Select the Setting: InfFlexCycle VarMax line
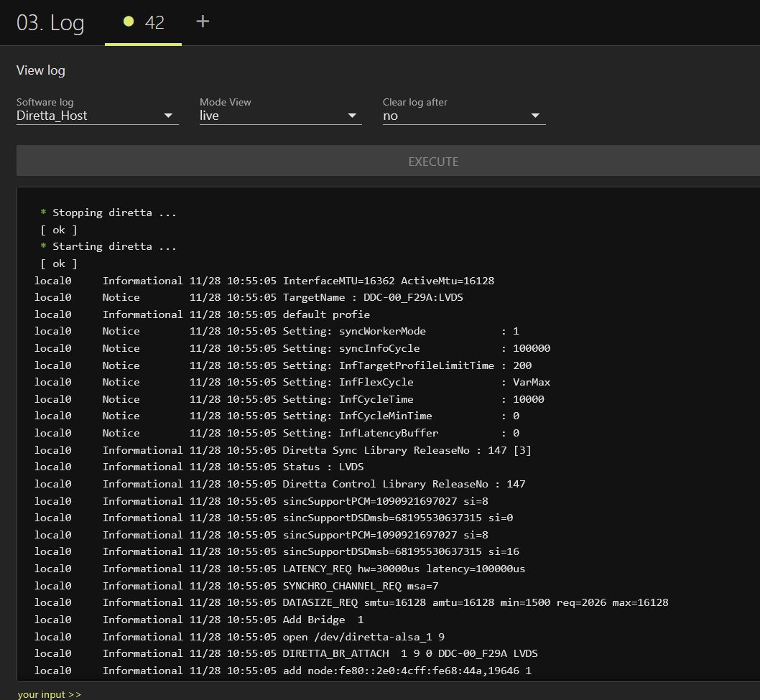The height and width of the screenshot is (700, 760). pos(292,382)
